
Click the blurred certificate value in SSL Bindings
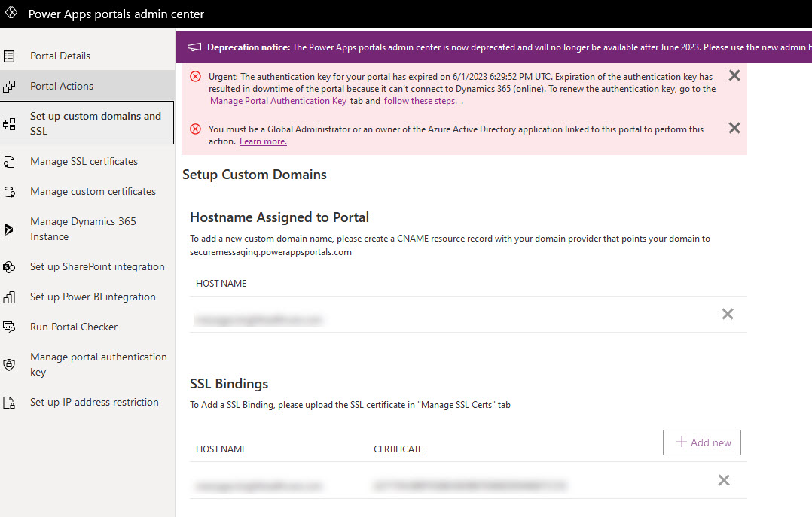coord(470,485)
